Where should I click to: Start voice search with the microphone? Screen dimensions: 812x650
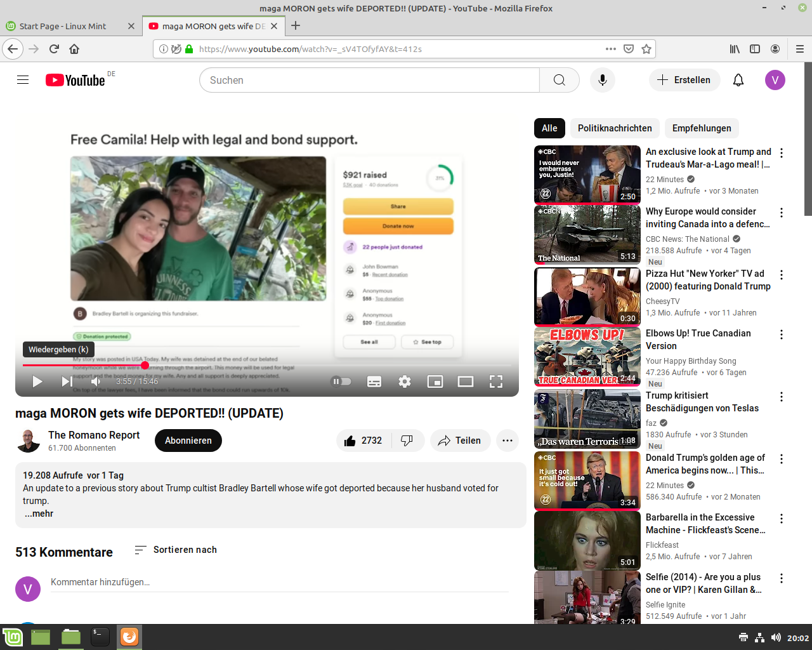pos(603,80)
